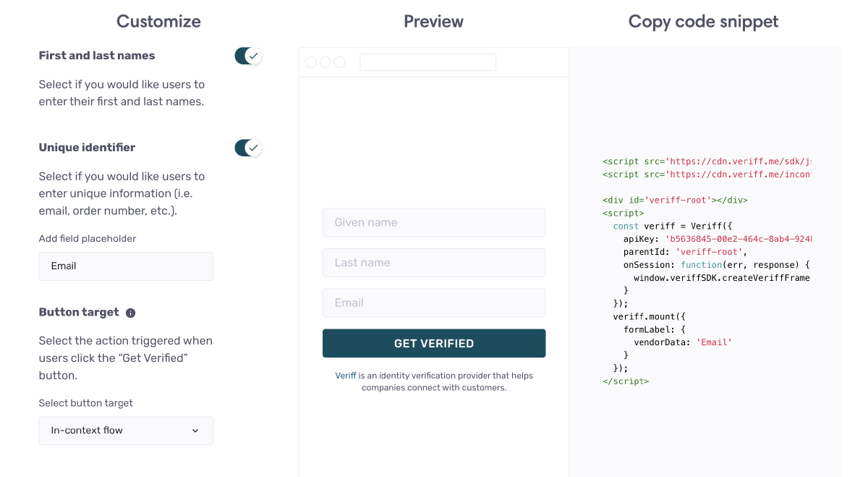Click the first script src line with cdn.veriff.me/sdk

pos(707,161)
